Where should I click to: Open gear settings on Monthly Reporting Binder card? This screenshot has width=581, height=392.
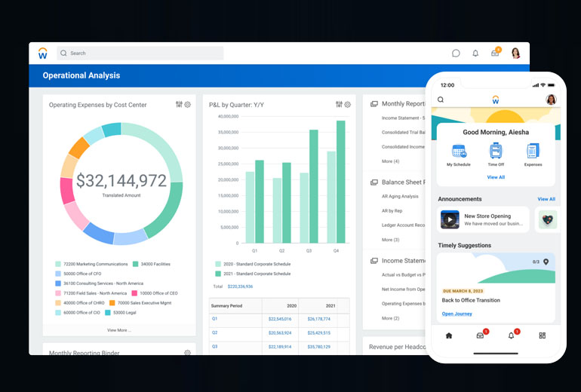pos(187,352)
